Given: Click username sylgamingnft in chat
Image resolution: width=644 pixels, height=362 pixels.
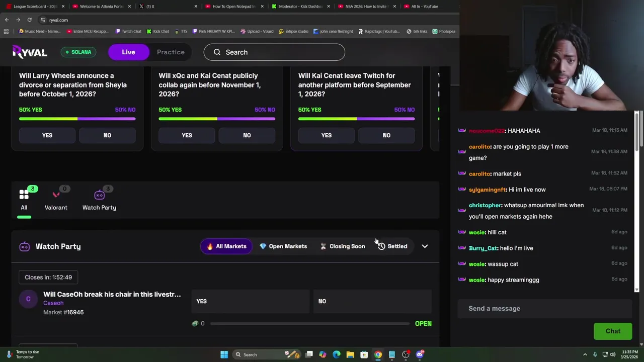Looking at the screenshot, I should (x=488, y=190).
